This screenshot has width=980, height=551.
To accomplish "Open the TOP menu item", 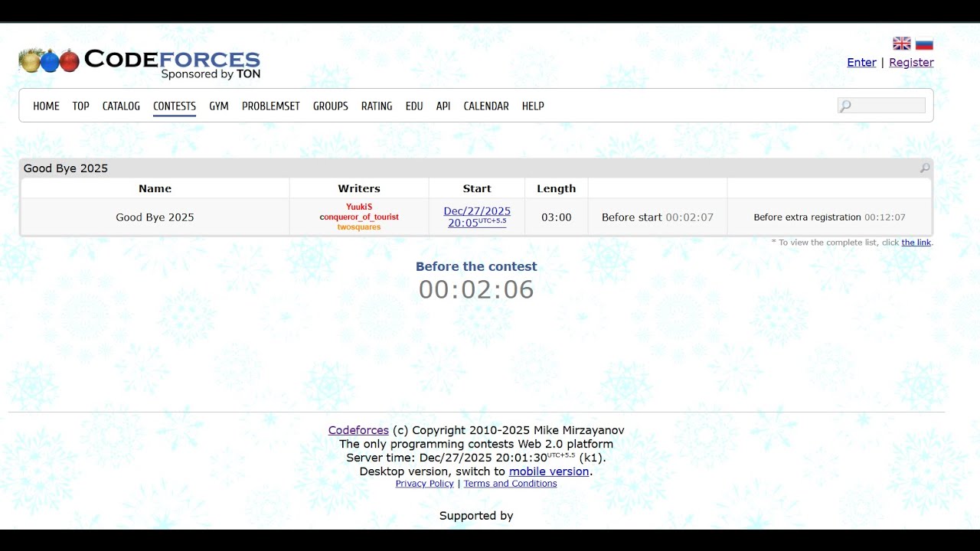I will [x=81, y=106].
